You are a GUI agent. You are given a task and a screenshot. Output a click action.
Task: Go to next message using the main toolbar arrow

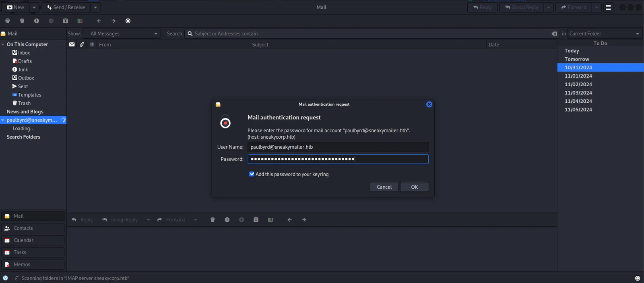pyautogui.click(x=114, y=21)
